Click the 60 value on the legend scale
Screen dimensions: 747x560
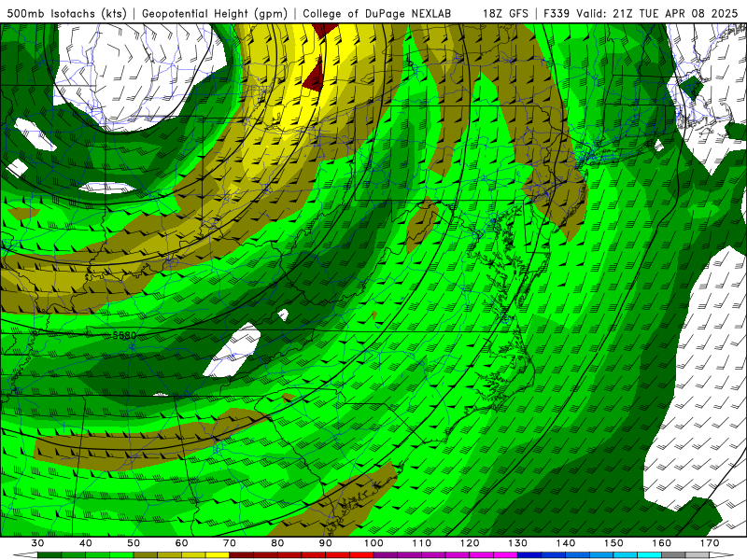point(181,543)
